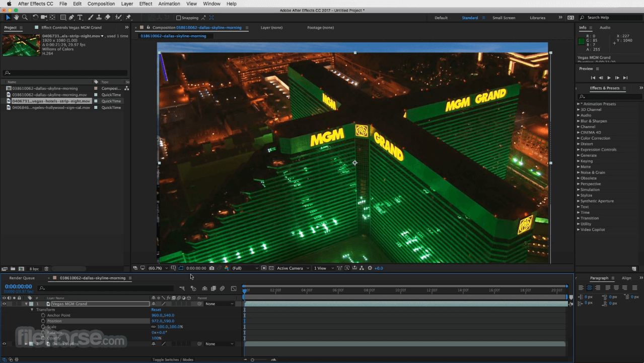Click the current time indicator at 0:00f
The image size is (644, 363).
[x=245, y=290]
